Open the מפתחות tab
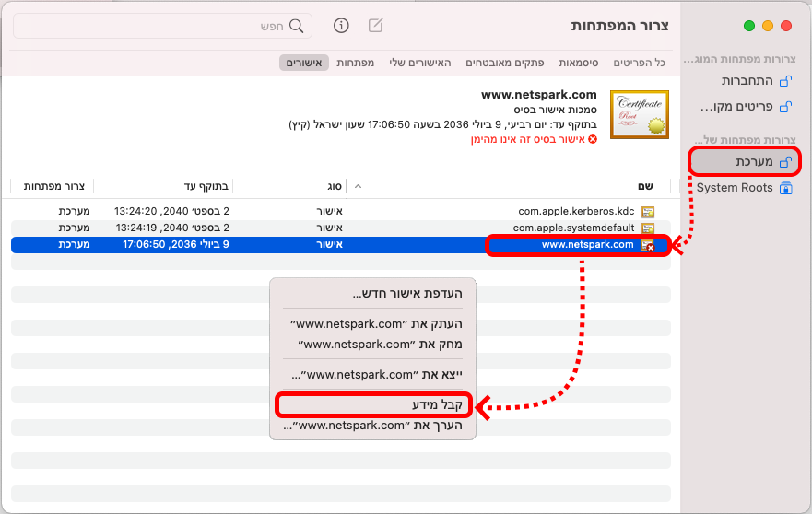The image size is (812, 514). pos(355,63)
